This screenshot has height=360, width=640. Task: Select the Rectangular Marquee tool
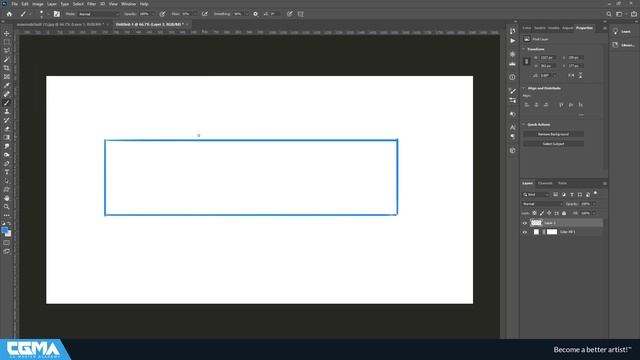(x=7, y=42)
